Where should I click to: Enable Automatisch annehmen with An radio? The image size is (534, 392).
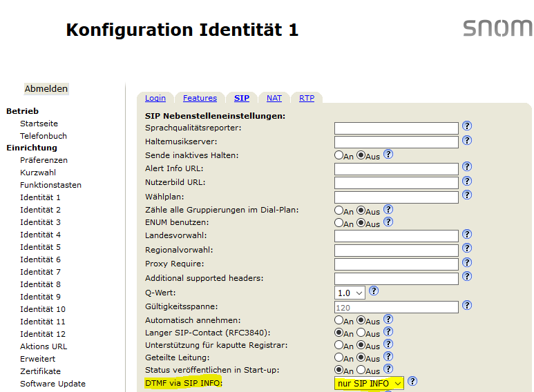[338, 320]
